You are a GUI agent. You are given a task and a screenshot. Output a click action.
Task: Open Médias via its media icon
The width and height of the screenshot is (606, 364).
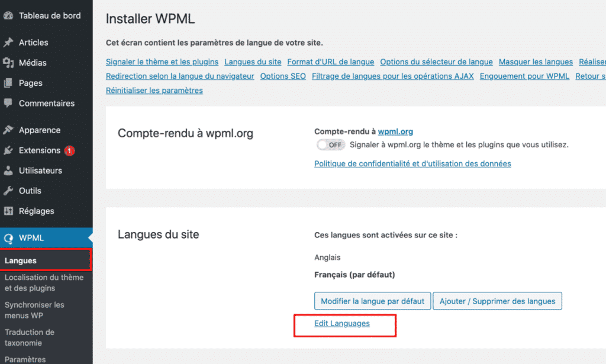pos(8,63)
